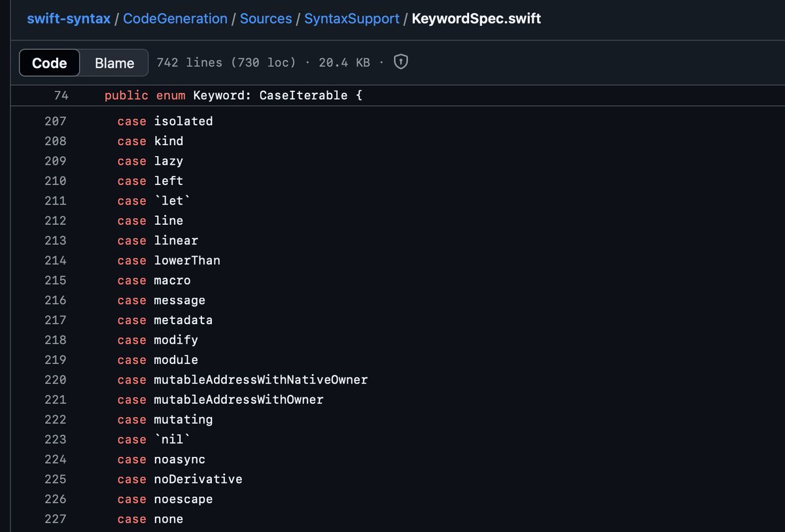The image size is (785, 532).
Task: Click the "noescape" case identifier
Action: click(183, 499)
